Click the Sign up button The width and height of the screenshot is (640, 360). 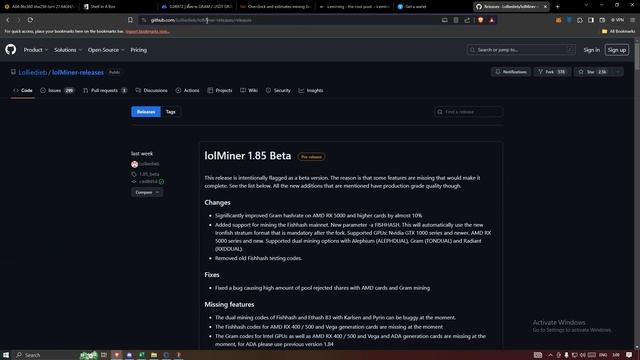[x=617, y=50]
